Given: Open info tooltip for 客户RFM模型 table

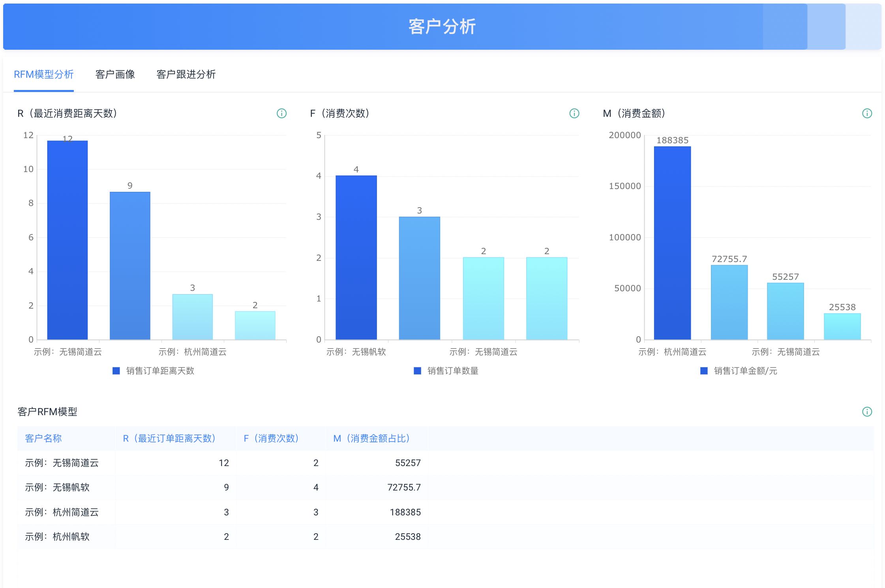Looking at the screenshot, I should 867,411.
